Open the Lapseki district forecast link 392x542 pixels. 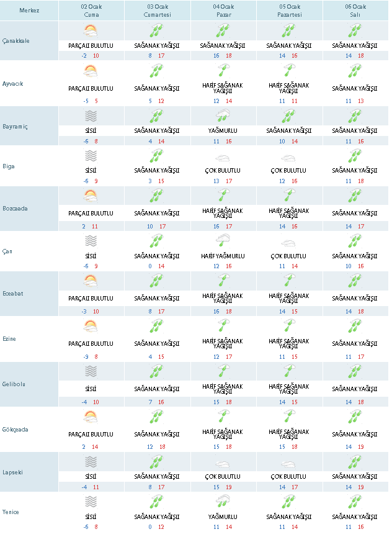13,472
